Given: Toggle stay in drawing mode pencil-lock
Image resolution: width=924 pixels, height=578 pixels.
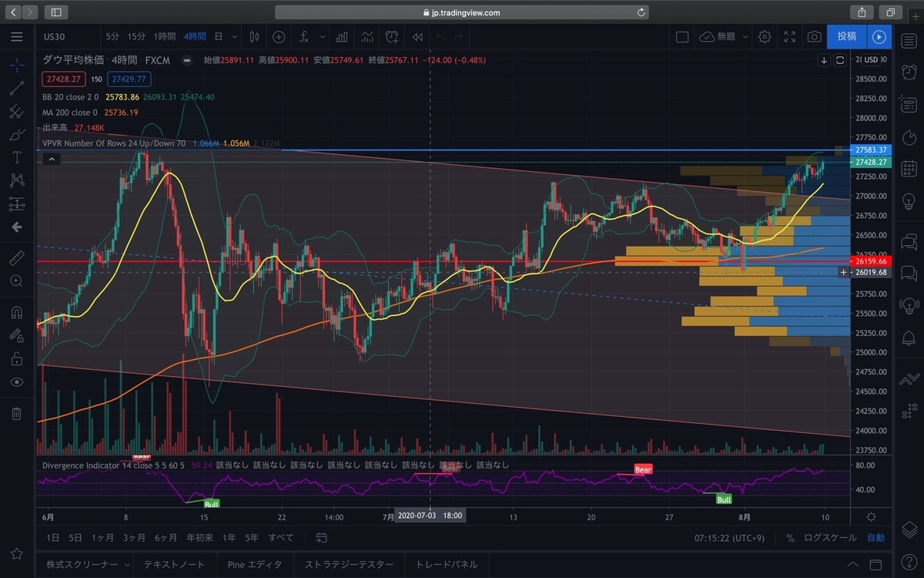Looking at the screenshot, I should [x=17, y=335].
